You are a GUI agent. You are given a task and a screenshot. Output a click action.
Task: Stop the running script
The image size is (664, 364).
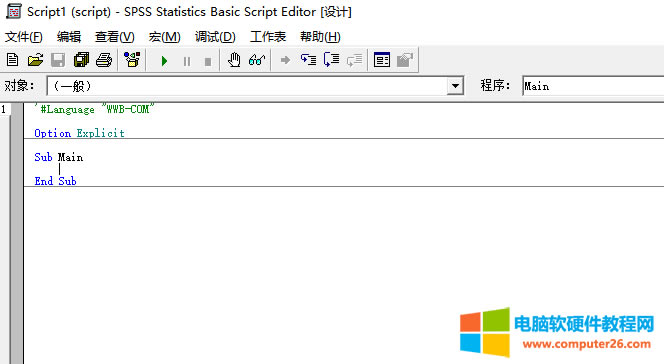pos(208,62)
